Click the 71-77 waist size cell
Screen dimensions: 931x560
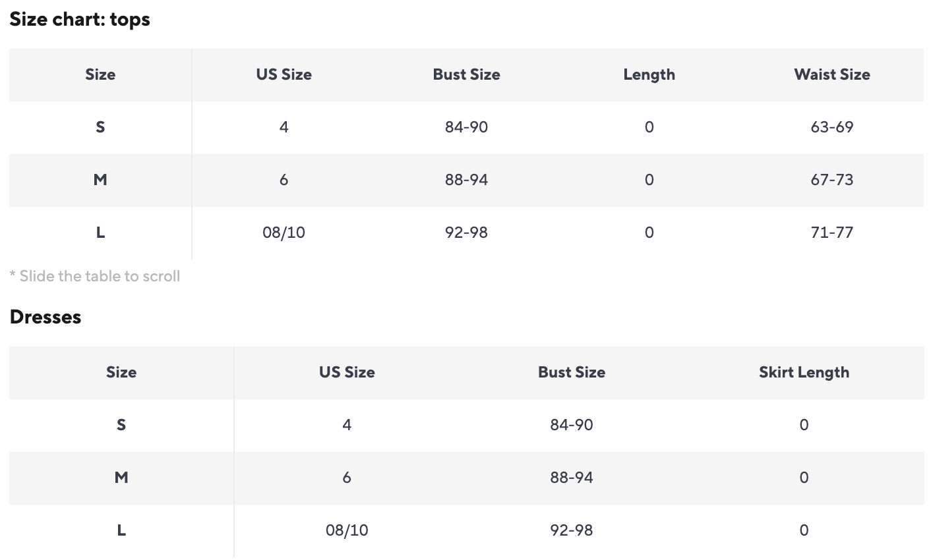click(x=831, y=233)
